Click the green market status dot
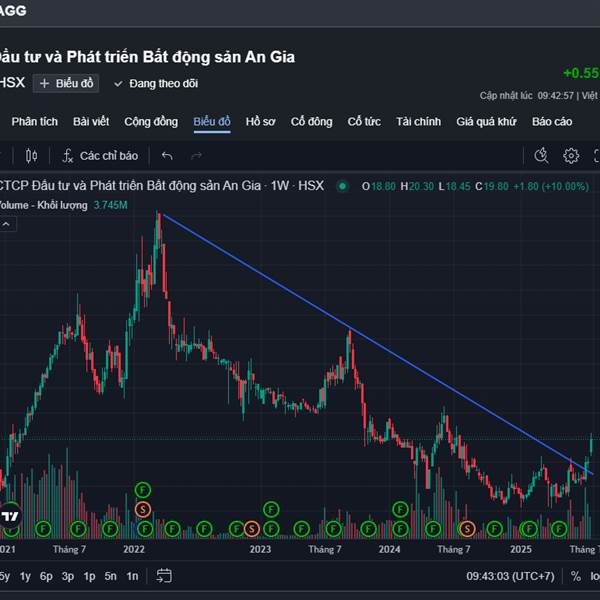 tap(342, 186)
